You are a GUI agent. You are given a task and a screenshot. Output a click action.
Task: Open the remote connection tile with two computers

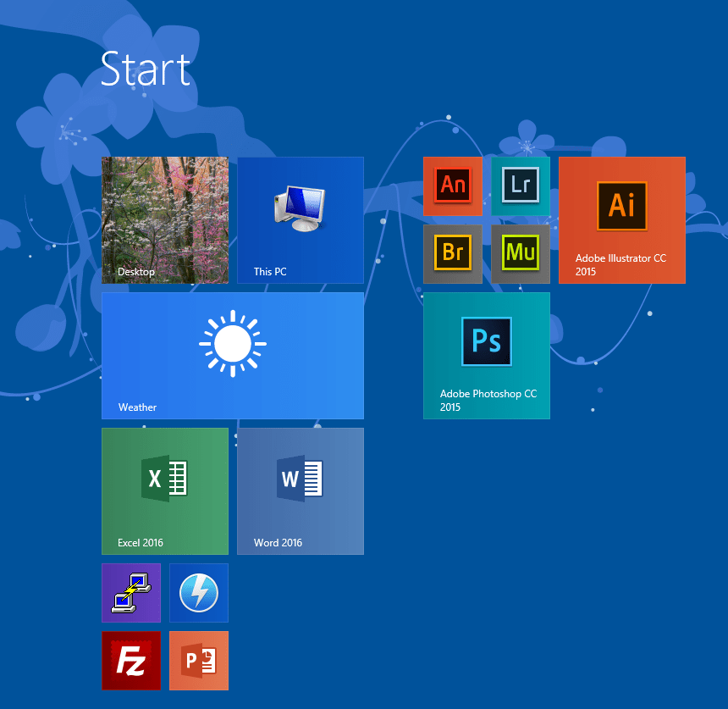(130, 592)
